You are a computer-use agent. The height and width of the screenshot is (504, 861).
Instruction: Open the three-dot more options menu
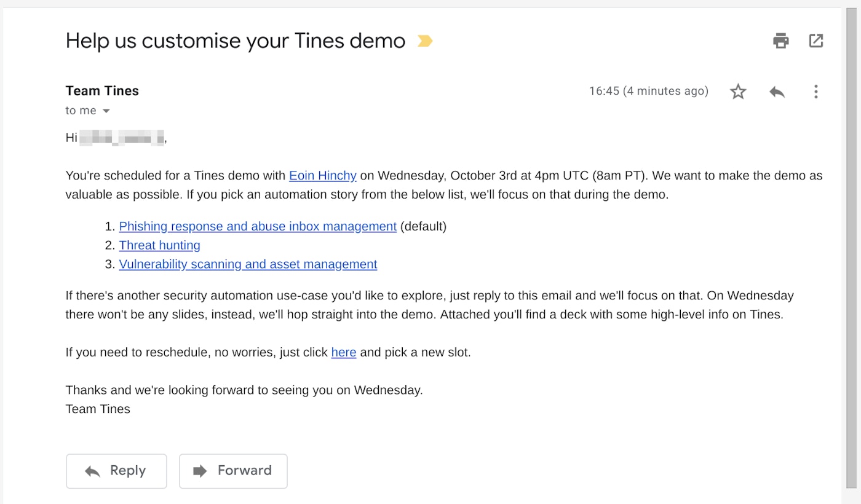[x=815, y=92]
